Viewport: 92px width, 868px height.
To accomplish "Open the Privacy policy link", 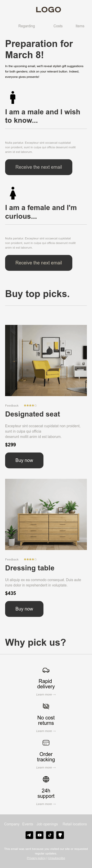I will [x=36, y=858].
